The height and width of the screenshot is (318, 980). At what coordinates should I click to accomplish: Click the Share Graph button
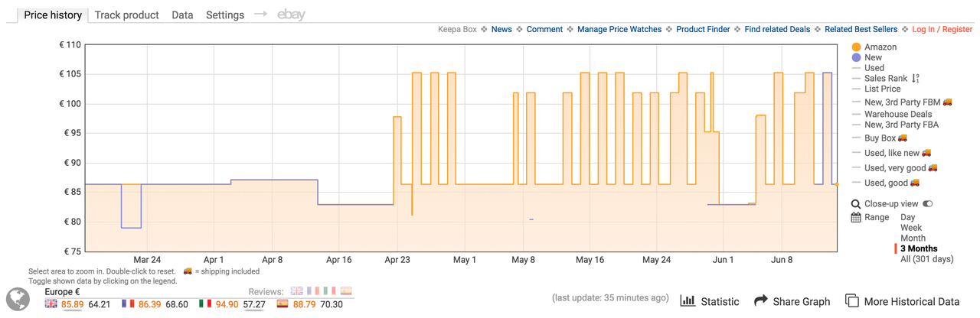click(792, 301)
